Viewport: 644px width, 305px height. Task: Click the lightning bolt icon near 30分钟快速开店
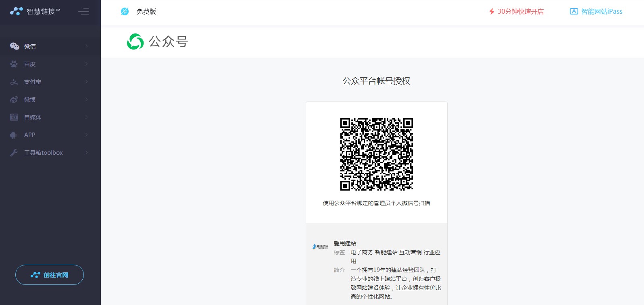492,12
